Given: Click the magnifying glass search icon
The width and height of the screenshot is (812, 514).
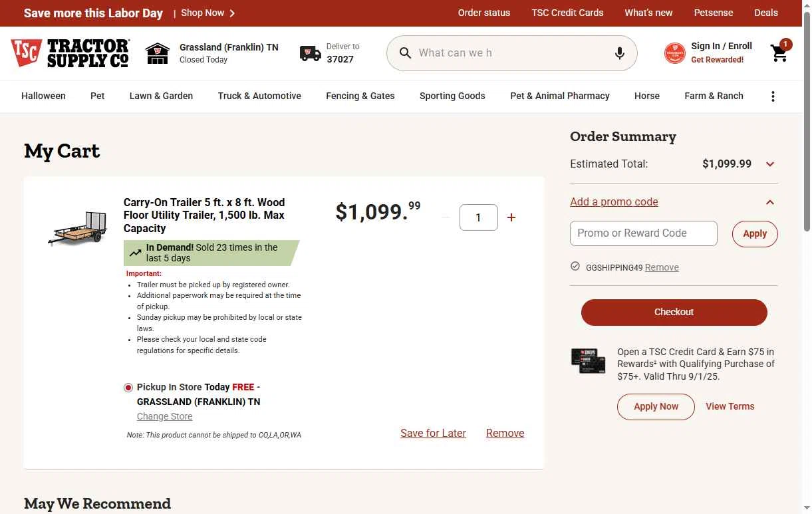Looking at the screenshot, I should click(405, 53).
